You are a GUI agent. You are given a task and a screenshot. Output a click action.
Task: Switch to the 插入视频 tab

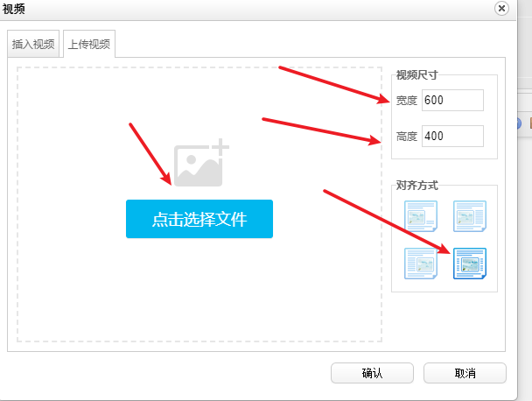pyautogui.click(x=33, y=45)
